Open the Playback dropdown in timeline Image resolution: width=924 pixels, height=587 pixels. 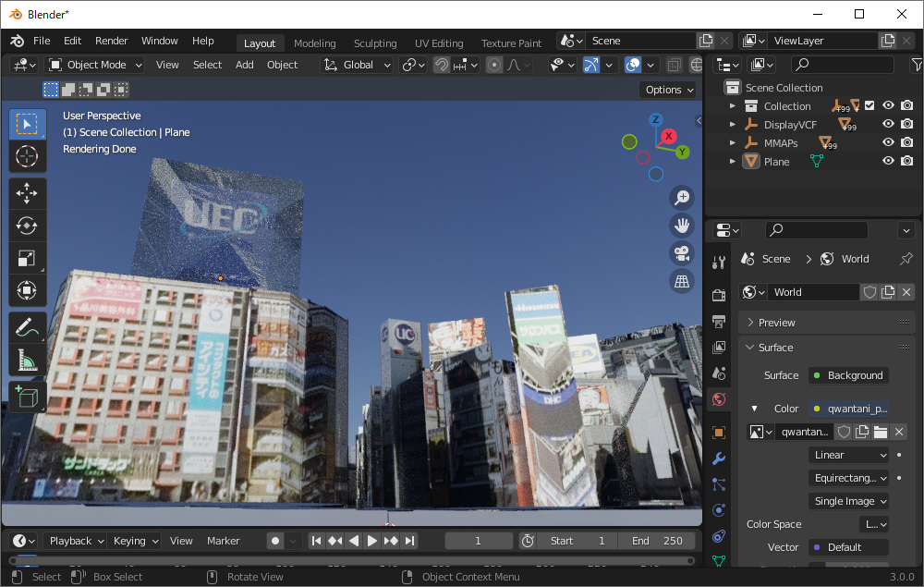coord(76,541)
